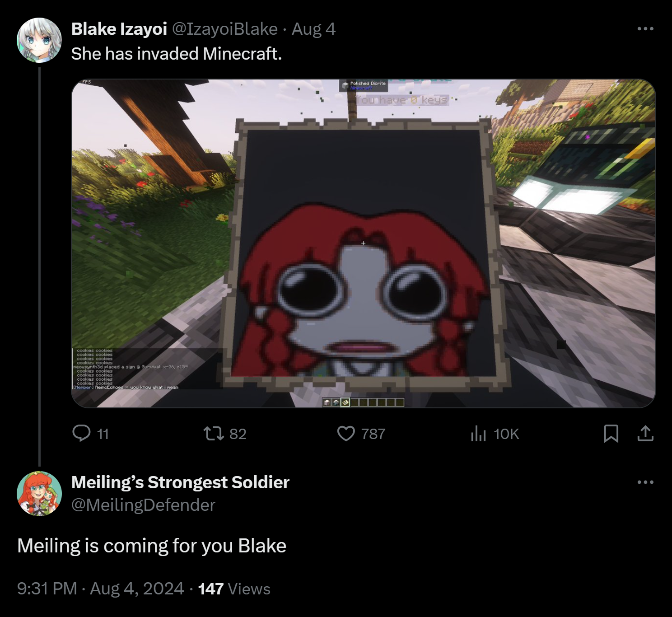The width and height of the screenshot is (672, 617).
Task: Open Meiling's Strongest Soldier display name
Action: coord(180,482)
